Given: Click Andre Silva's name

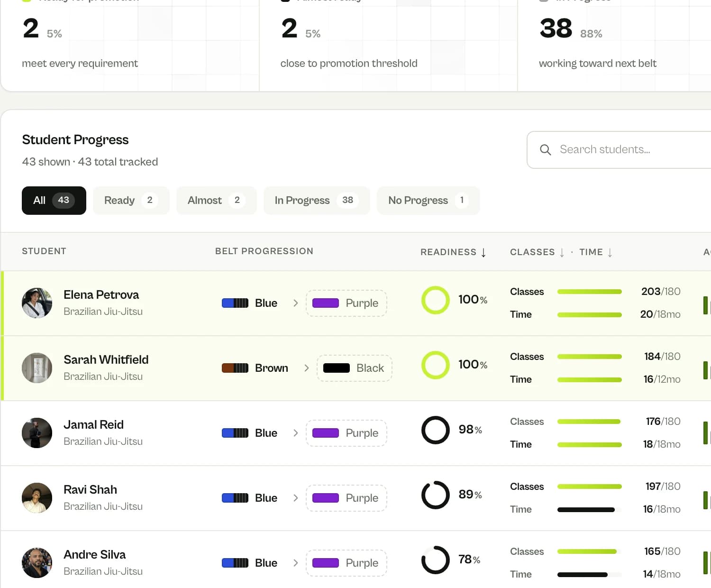Looking at the screenshot, I should click(x=95, y=555).
